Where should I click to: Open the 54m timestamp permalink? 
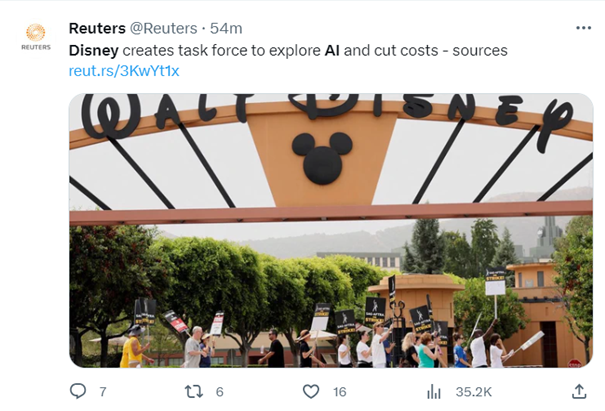click(x=226, y=28)
